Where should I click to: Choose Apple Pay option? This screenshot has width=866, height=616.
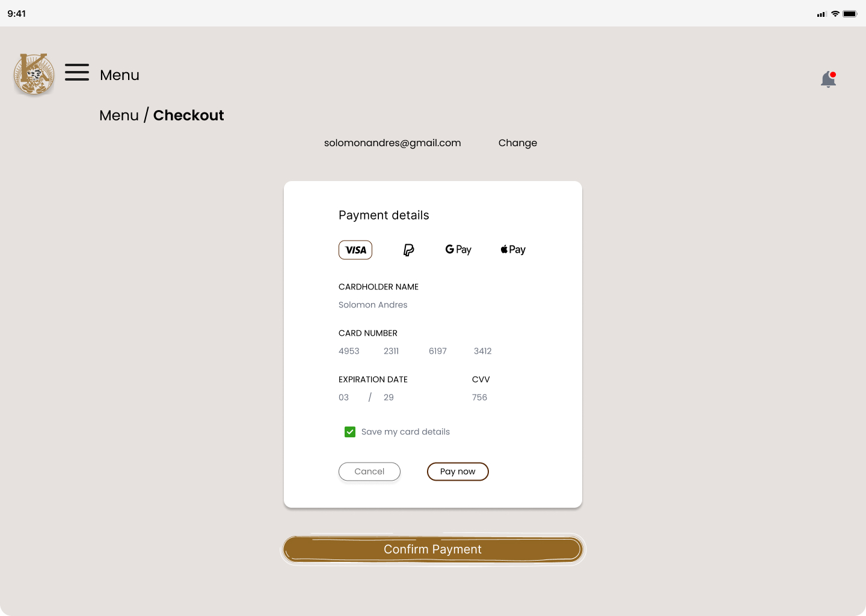pos(513,250)
